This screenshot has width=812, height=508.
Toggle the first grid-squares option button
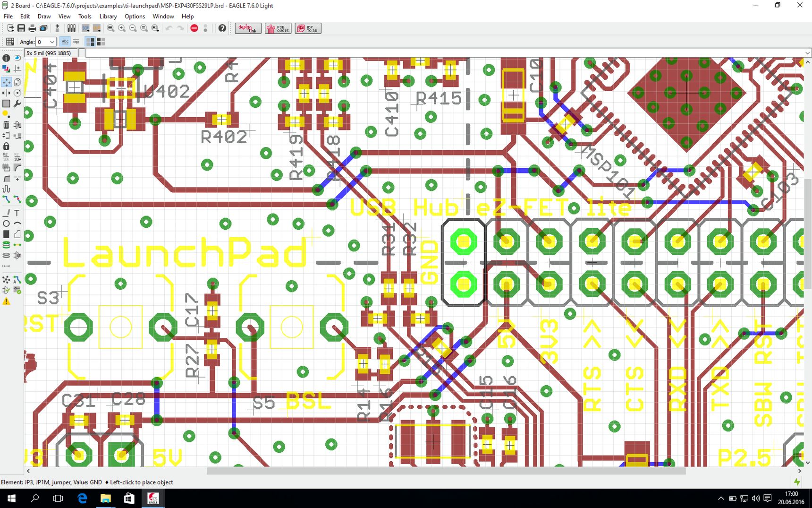click(90, 42)
